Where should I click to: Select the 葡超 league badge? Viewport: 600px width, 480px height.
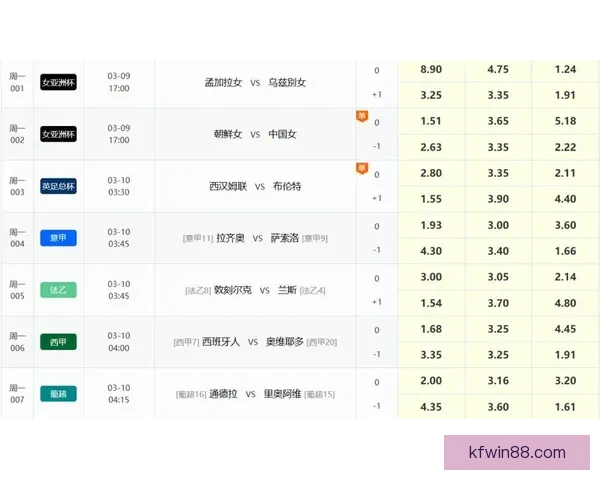point(59,393)
